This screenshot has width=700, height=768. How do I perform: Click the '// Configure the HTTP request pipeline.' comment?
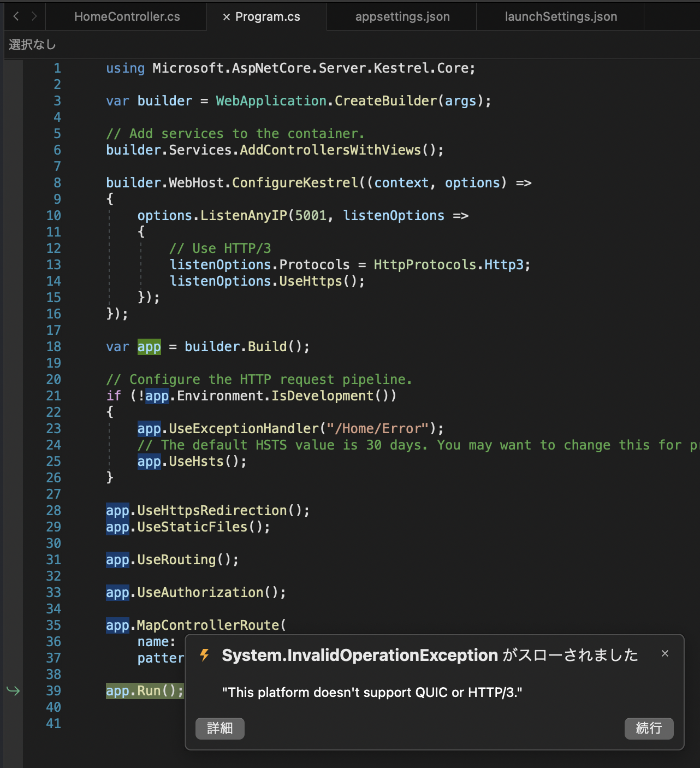(259, 380)
